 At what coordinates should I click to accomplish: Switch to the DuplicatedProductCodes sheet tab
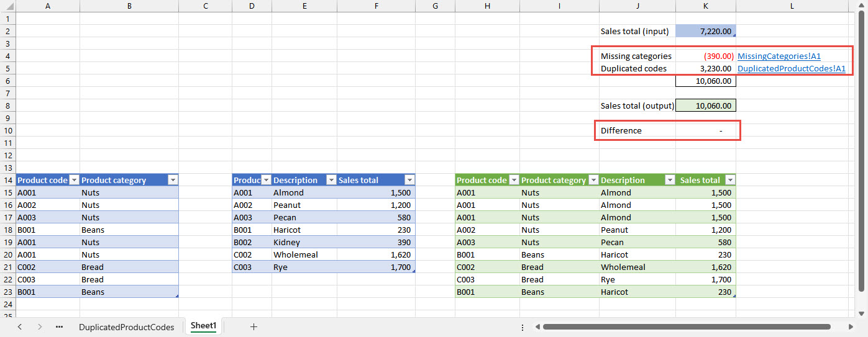[126, 326]
